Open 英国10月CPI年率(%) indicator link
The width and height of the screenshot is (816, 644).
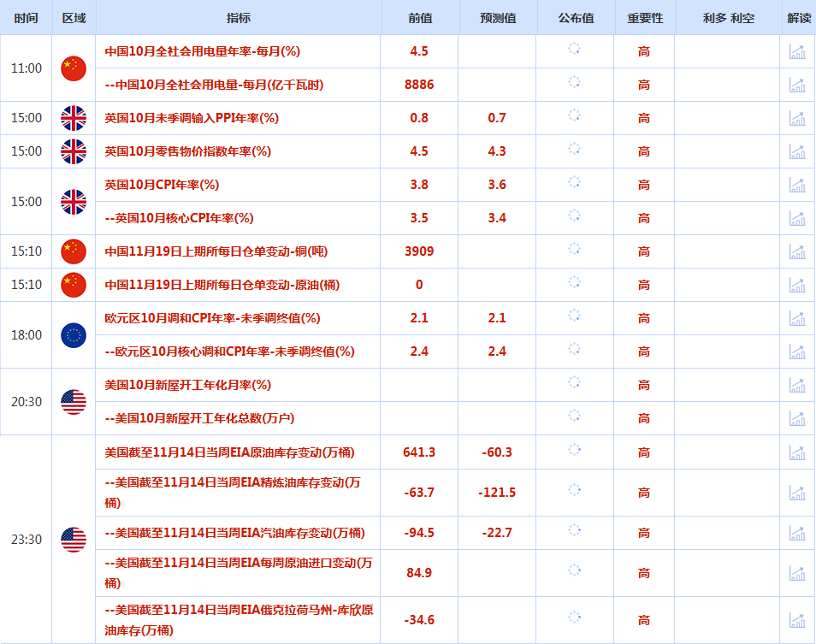click(162, 185)
